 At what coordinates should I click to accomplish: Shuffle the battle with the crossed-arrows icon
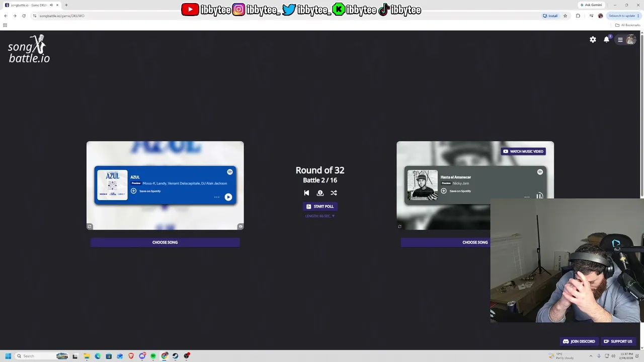pos(334,193)
